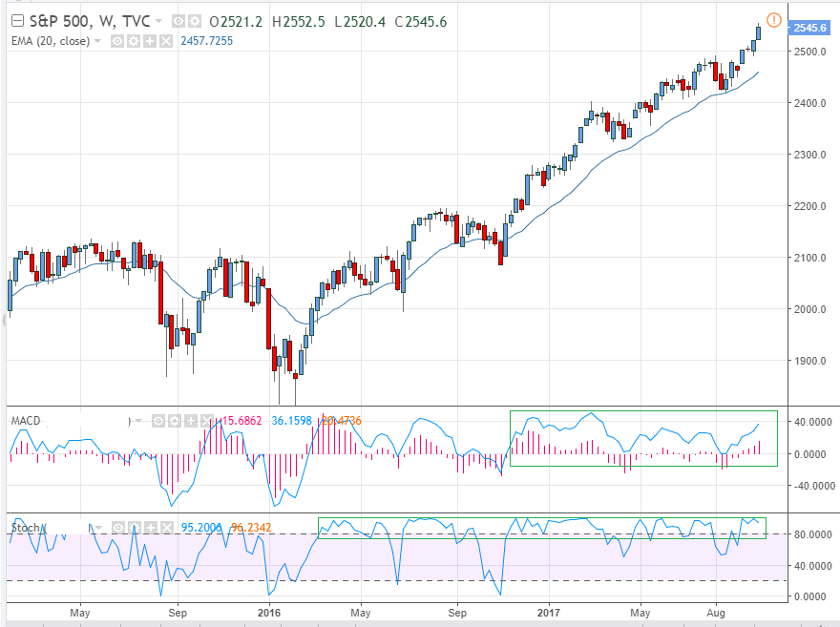
Task: Hide the EMA indicator with its eye icon
Action: click(x=117, y=41)
